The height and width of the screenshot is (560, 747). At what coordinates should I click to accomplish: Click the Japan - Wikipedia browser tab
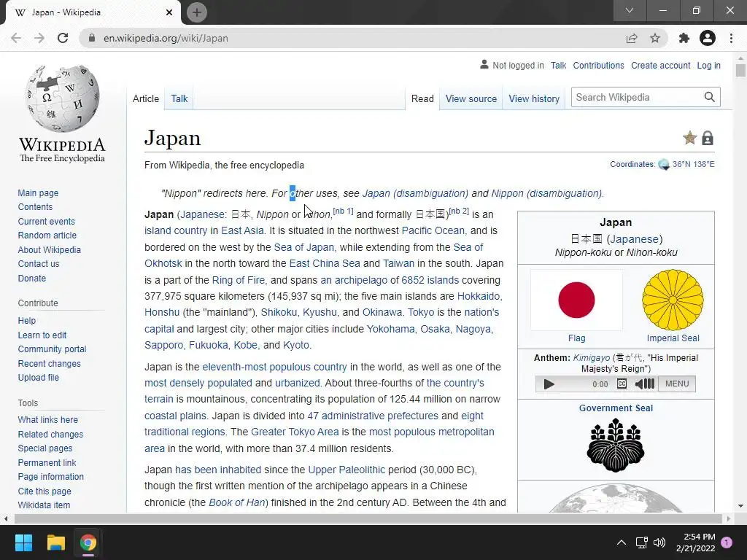tap(93, 12)
